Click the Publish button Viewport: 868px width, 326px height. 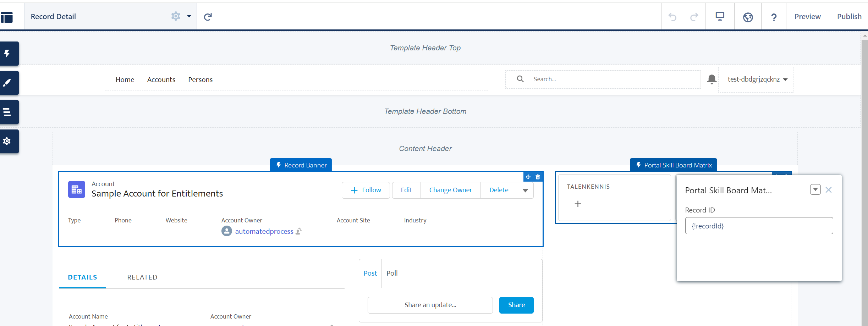849,17
